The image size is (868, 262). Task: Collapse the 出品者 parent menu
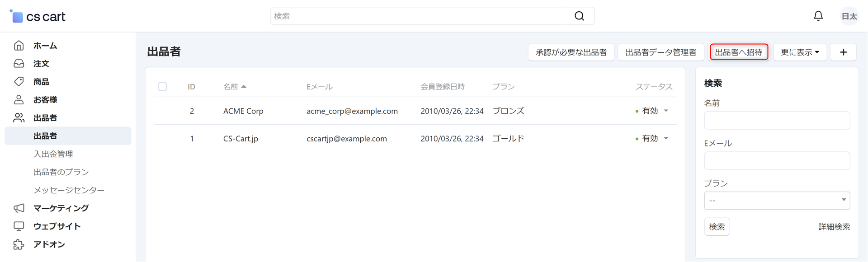click(45, 118)
